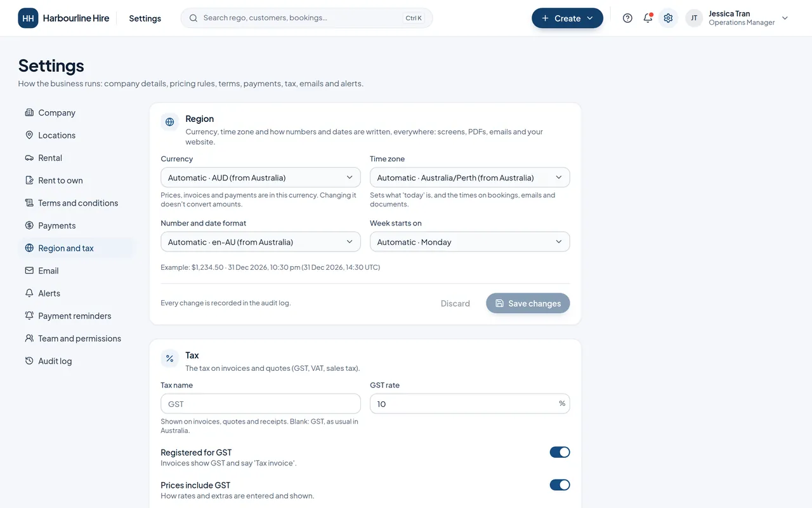
Task: Click the Company building icon
Action: [x=29, y=112]
